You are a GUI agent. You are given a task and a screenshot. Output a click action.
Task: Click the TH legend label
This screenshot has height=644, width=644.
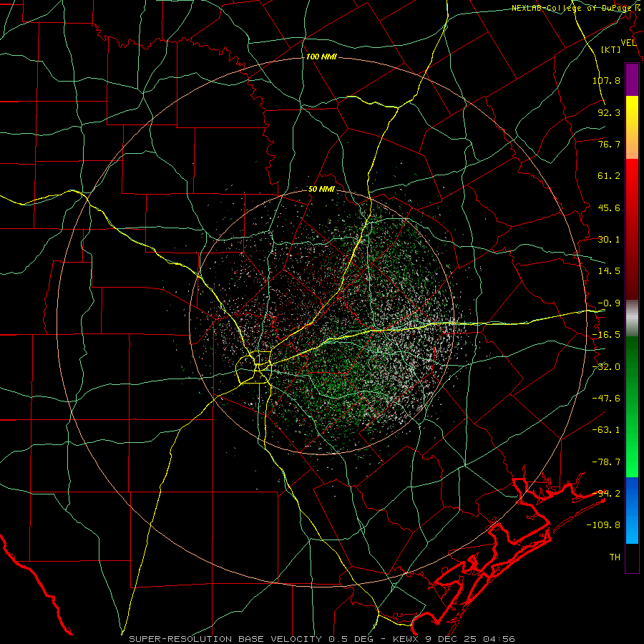coord(615,557)
